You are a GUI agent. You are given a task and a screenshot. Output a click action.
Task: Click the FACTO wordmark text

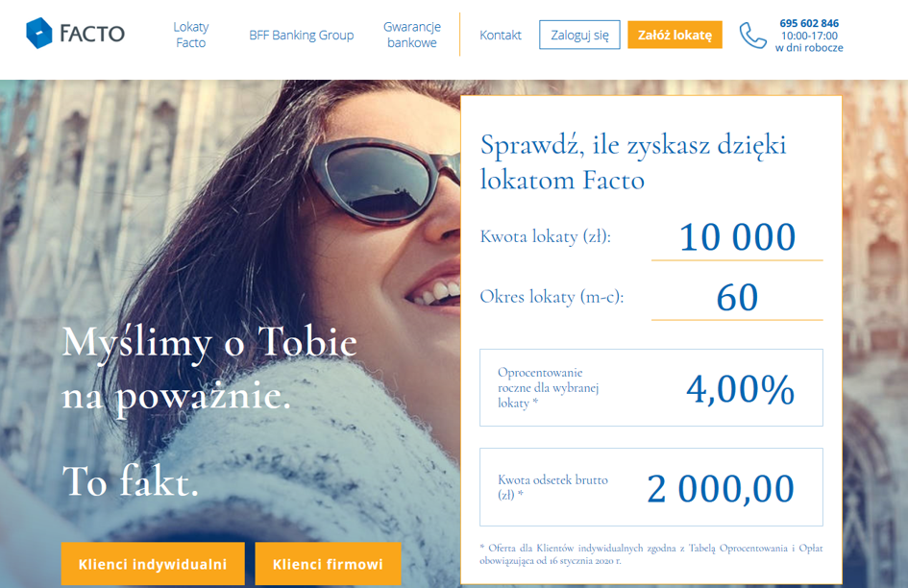92,34
